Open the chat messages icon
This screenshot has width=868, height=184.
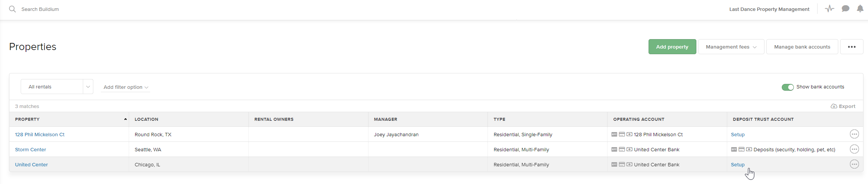click(x=845, y=9)
